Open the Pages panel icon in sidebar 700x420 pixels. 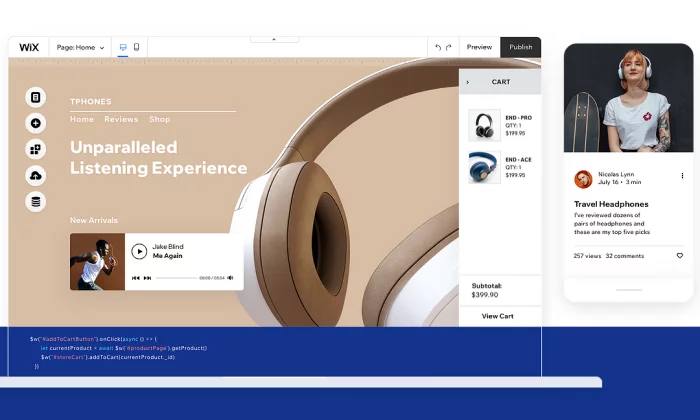coord(36,97)
